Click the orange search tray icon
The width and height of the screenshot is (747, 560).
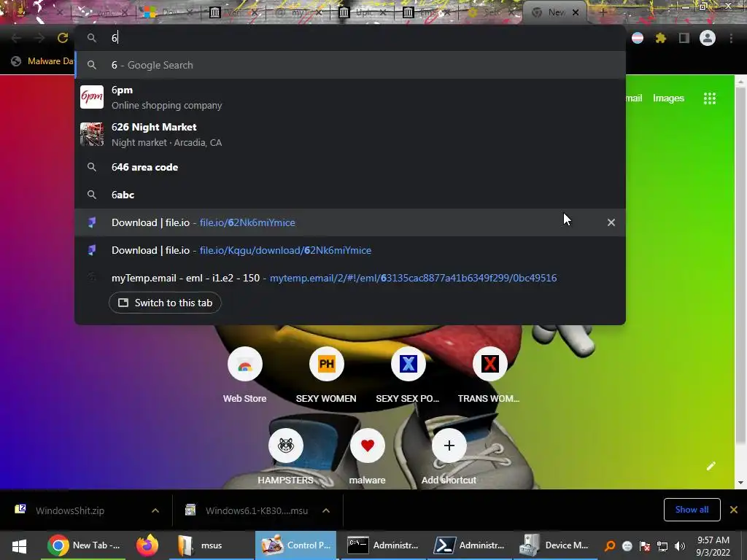[x=609, y=546]
